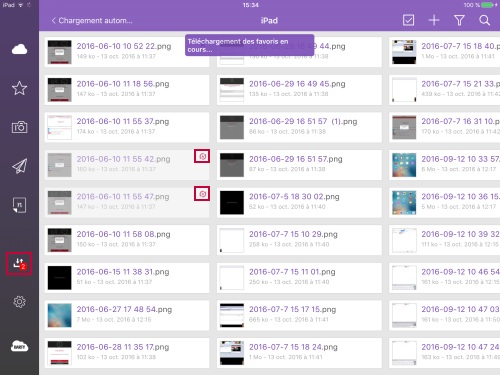Open the filter funnel options
This screenshot has height=375, width=500.
click(x=459, y=20)
